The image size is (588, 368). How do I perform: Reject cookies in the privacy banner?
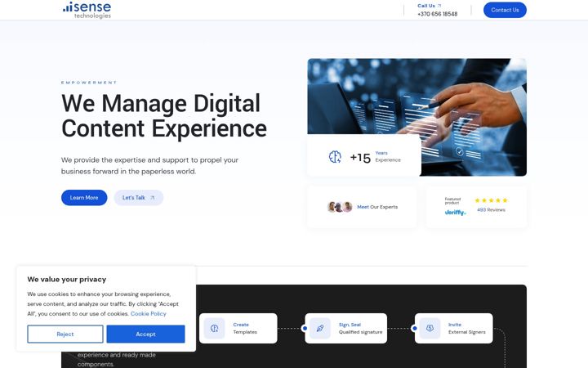(65, 334)
